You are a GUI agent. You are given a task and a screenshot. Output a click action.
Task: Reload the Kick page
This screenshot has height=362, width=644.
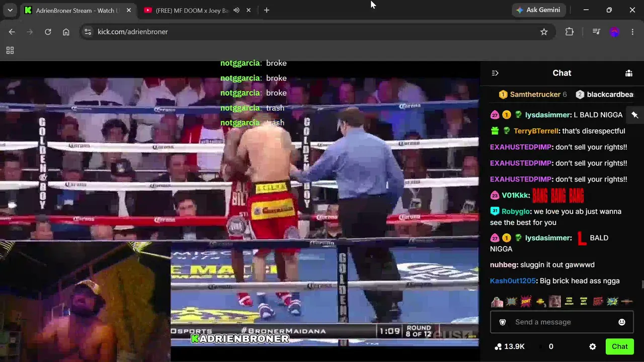[48, 32]
